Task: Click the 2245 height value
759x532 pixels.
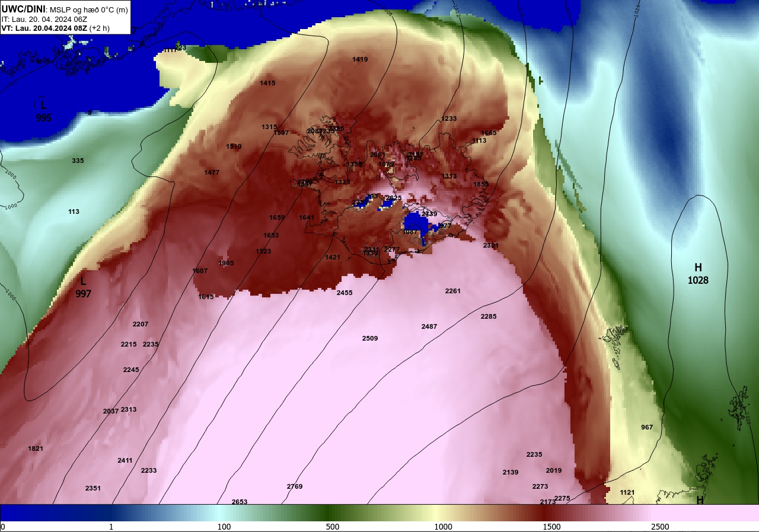Action: tap(131, 370)
